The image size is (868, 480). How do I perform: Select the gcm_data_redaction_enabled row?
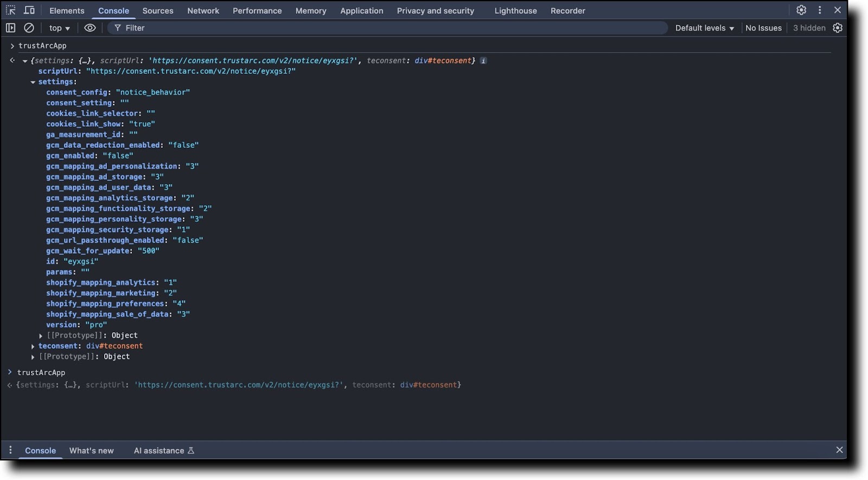123,146
